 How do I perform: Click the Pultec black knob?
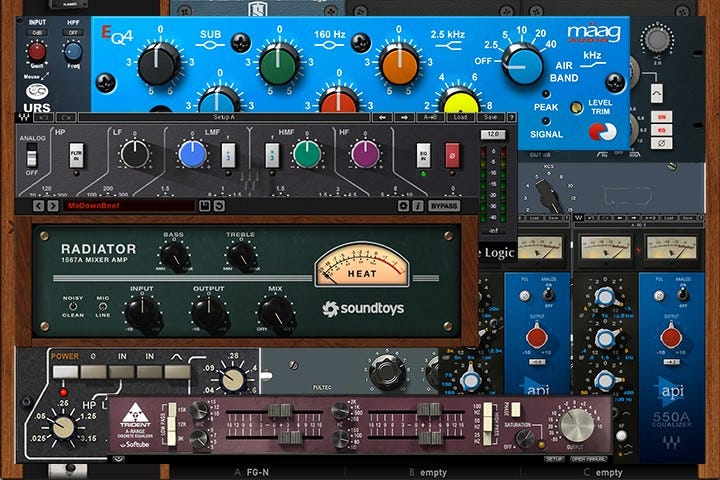(386, 371)
